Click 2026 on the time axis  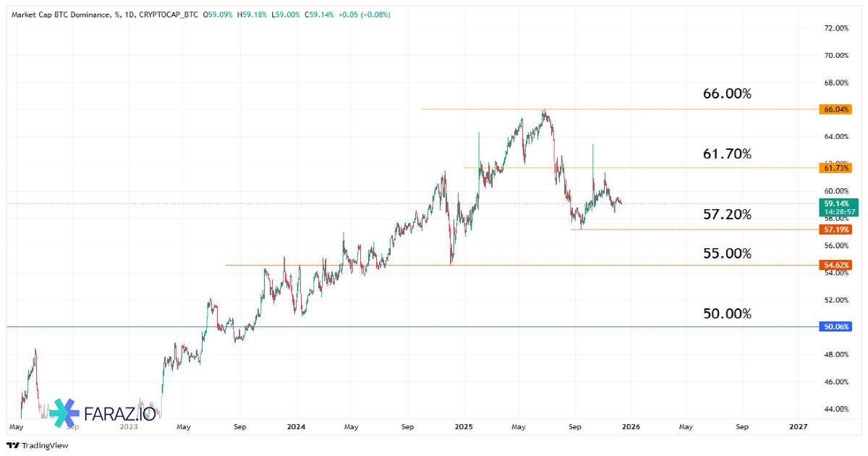click(x=629, y=427)
